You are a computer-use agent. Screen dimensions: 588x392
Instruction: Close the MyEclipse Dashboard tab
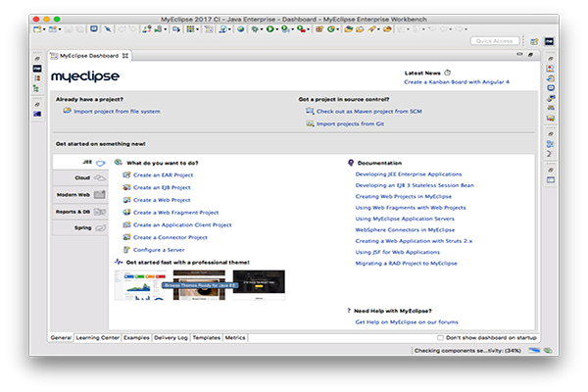[124, 56]
